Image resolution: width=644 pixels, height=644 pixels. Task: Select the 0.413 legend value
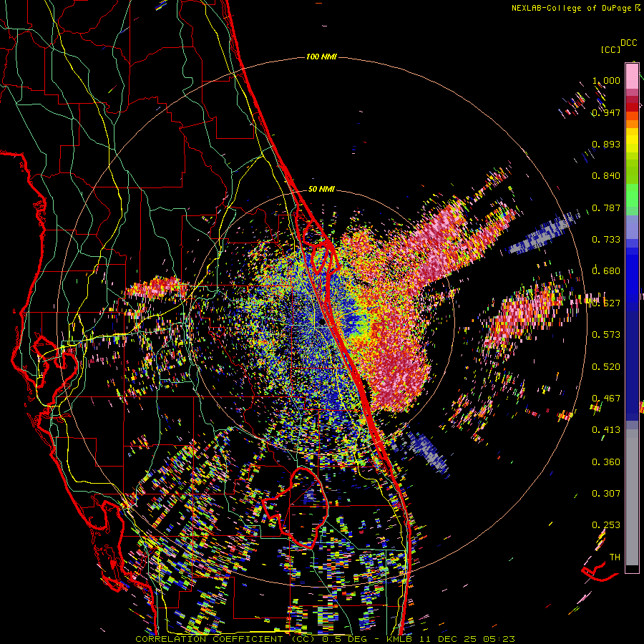(x=606, y=430)
